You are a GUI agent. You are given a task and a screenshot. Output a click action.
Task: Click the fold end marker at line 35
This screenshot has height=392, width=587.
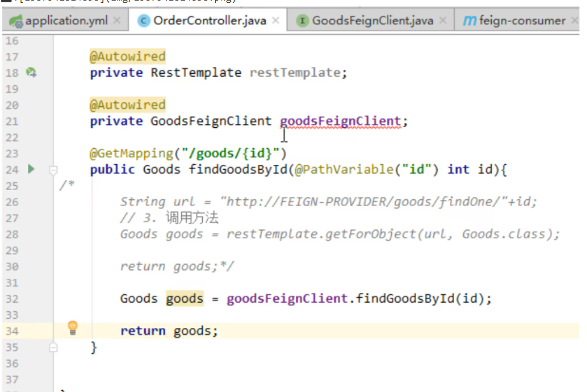(53, 347)
